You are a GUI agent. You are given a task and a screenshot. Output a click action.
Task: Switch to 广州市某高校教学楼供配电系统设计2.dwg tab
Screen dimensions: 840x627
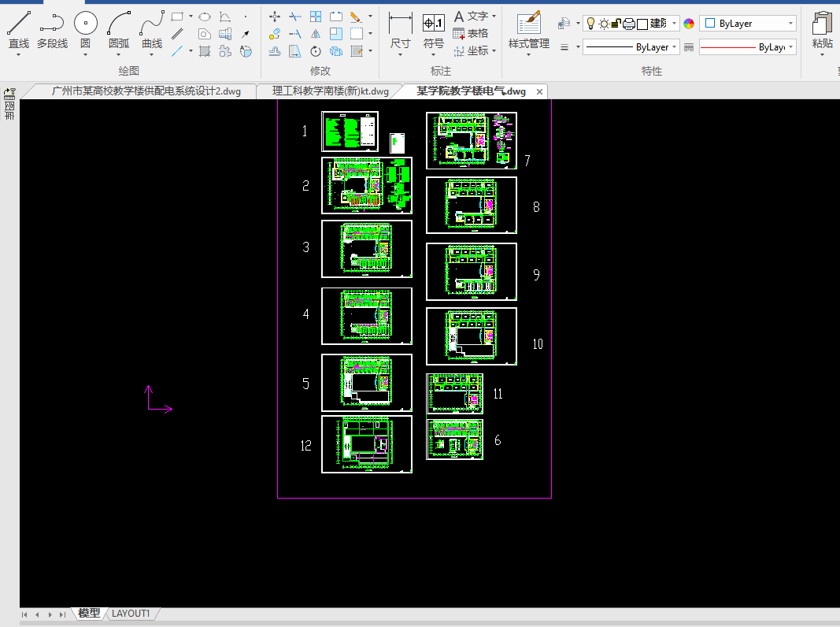click(146, 91)
